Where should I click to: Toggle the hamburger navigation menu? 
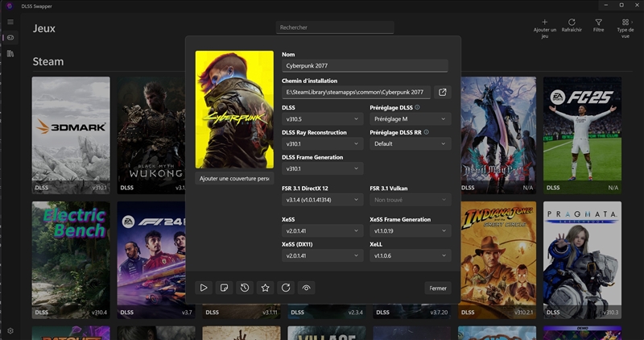(x=10, y=23)
